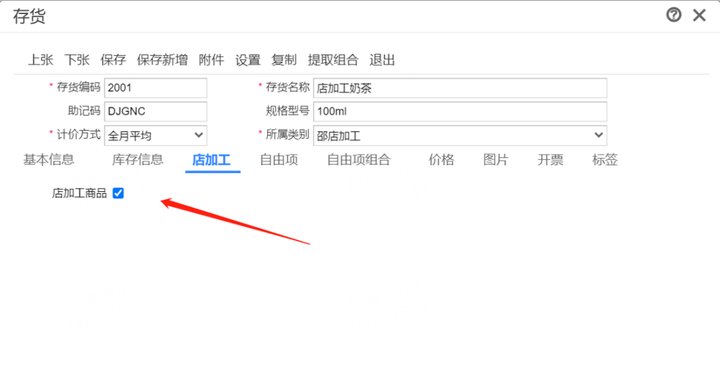Click 上张 to view previous record
The height and width of the screenshot is (379, 720).
click(40, 60)
